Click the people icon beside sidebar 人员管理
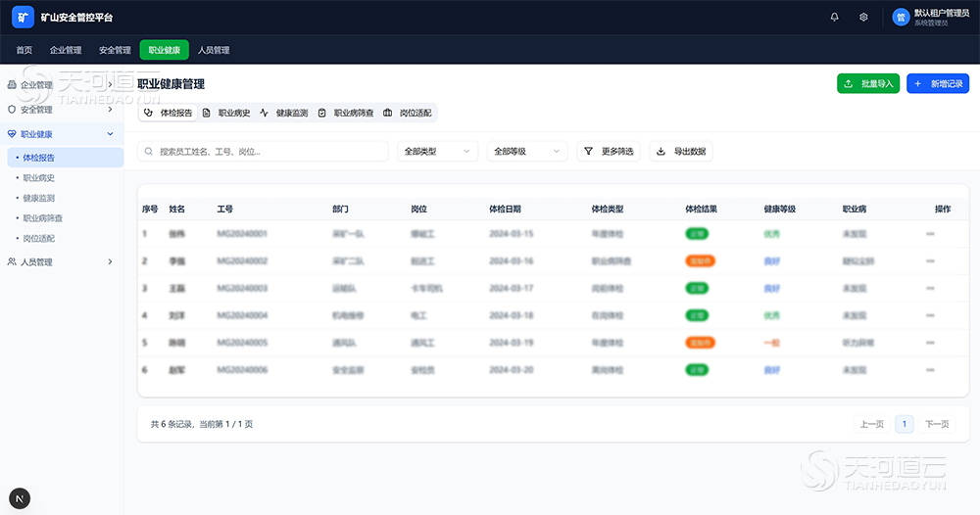Image resolution: width=980 pixels, height=515 pixels. click(x=11, y=261)
